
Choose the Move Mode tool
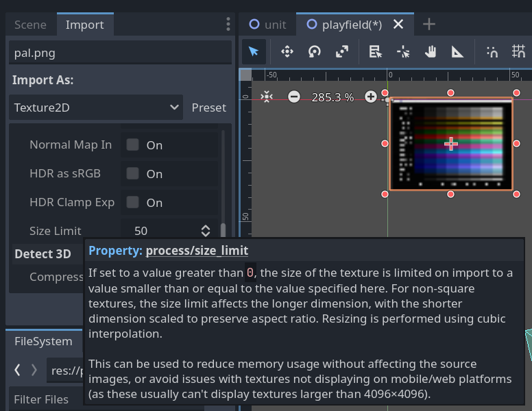click(287, 52)
